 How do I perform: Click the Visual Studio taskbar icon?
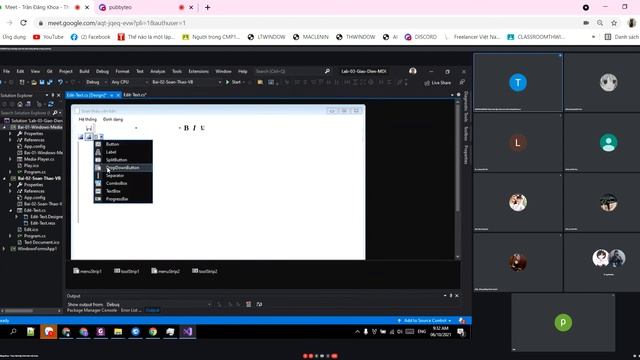187,331
